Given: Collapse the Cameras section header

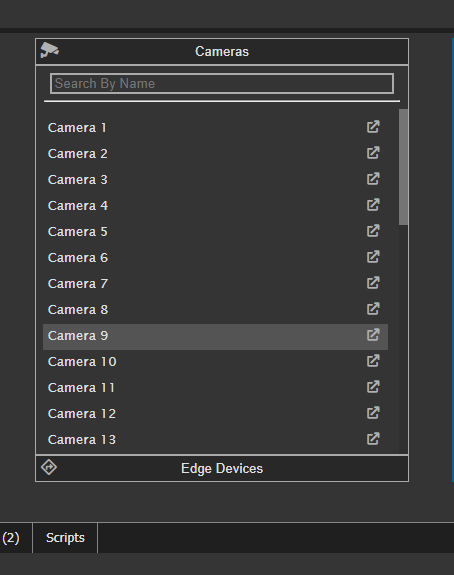Looking at the screenshot, I should [x=222, y=51].
